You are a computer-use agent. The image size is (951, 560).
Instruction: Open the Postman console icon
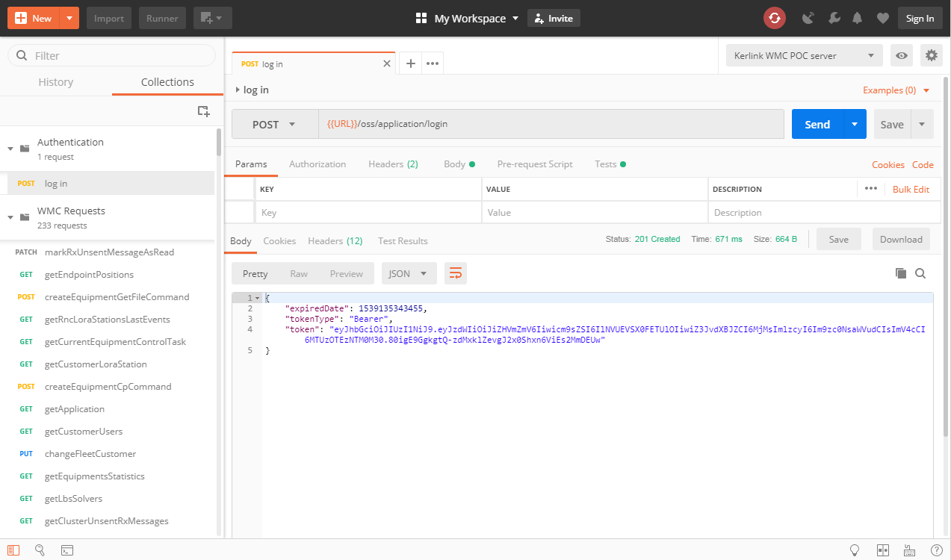(66, 550)
